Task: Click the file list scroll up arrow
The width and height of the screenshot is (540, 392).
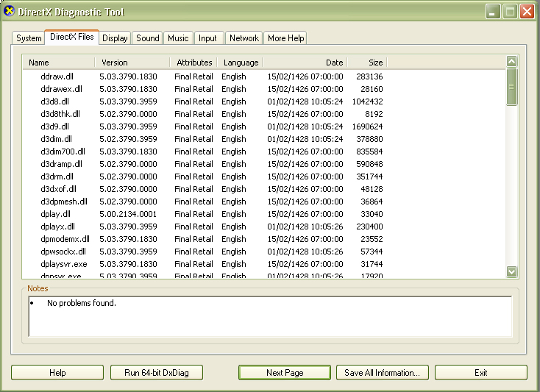Action: (x=511, y=62)
